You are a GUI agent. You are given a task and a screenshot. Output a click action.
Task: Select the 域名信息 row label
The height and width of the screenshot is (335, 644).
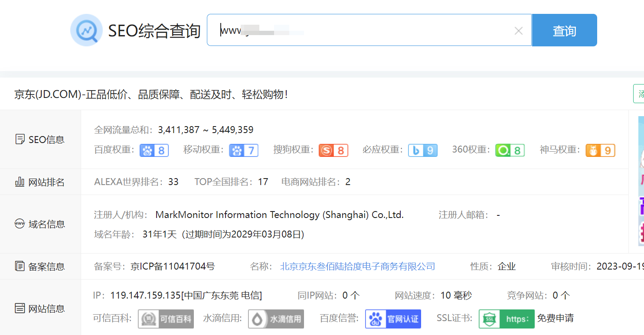(40, 224)
